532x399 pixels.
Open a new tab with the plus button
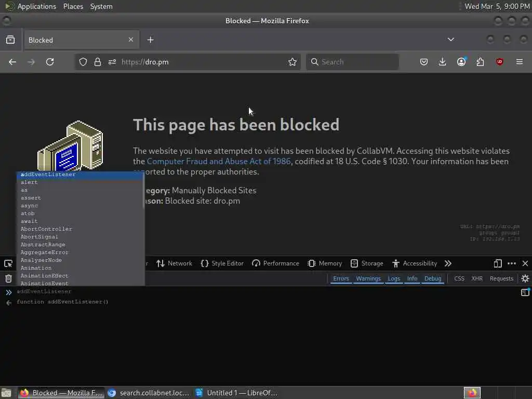point(150,39)
